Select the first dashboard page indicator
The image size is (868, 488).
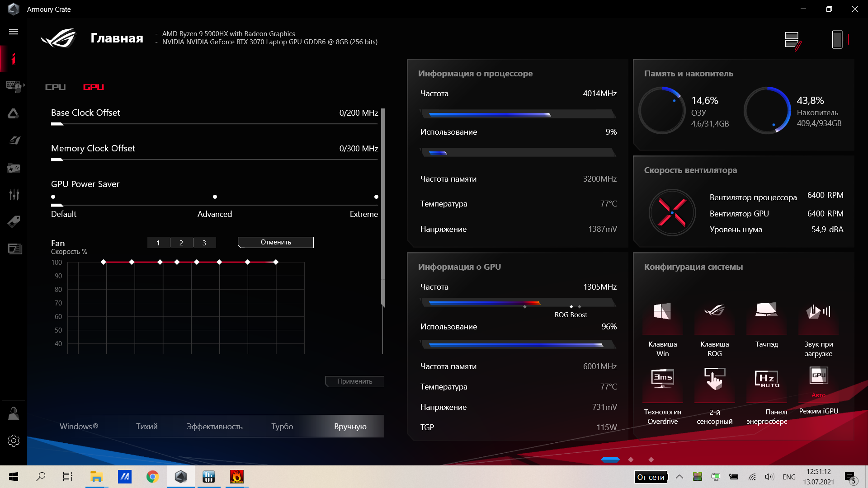[x=610, y=460]
